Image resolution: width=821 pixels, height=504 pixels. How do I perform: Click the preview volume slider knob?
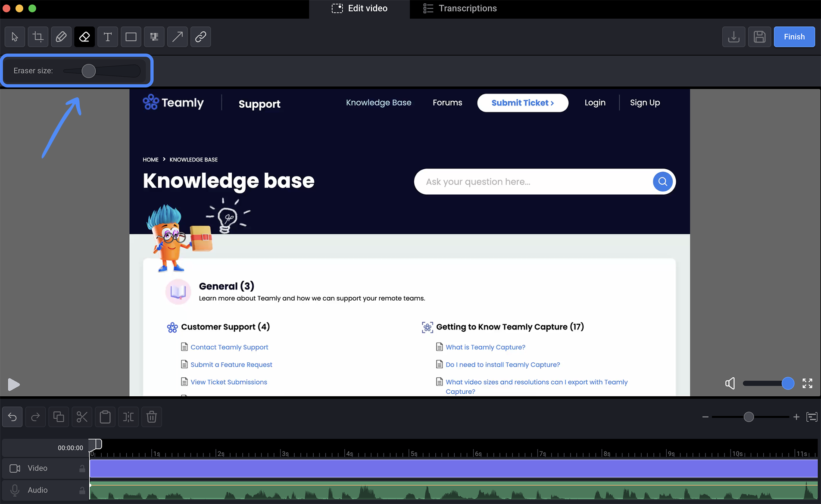(x=788, y=383)
